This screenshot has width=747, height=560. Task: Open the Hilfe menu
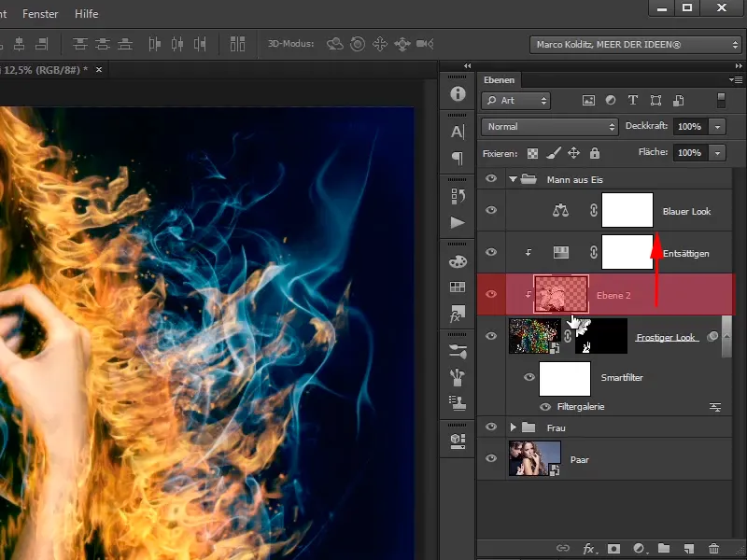point(86,14)
